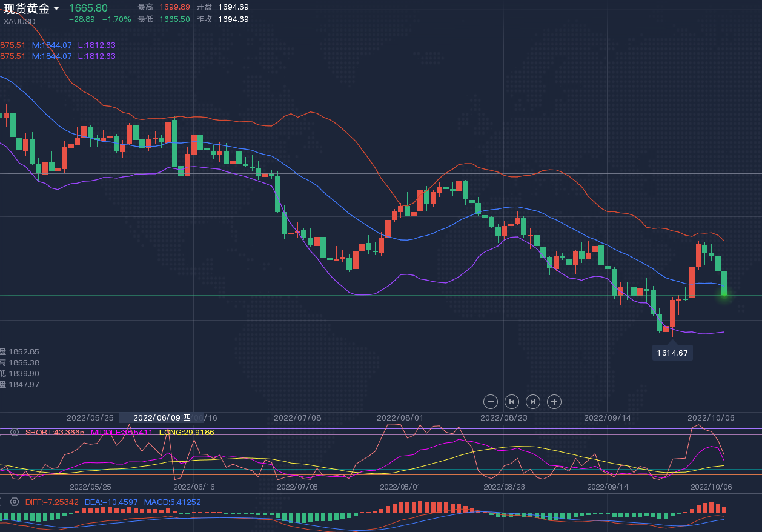
Task: Jump to next chart period button
Action: (533, 401)
